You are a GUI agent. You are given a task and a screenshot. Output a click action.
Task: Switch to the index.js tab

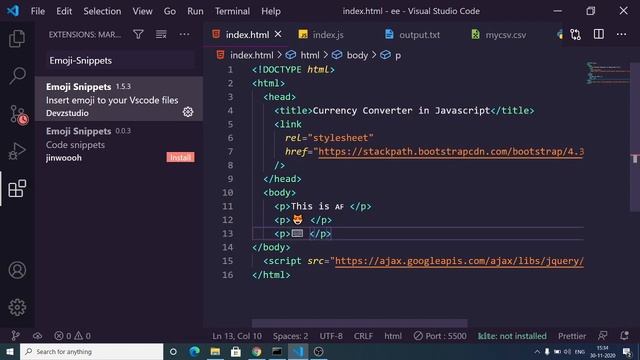[x=328, y=35]
